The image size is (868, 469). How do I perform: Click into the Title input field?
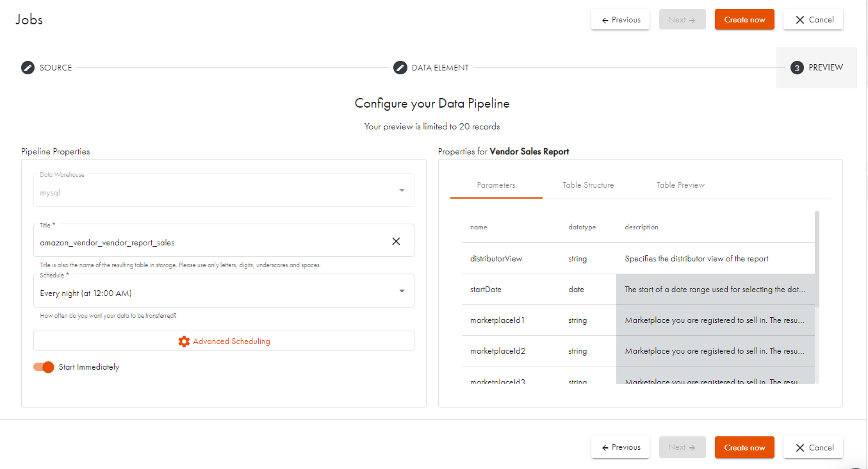pos(211,243)
